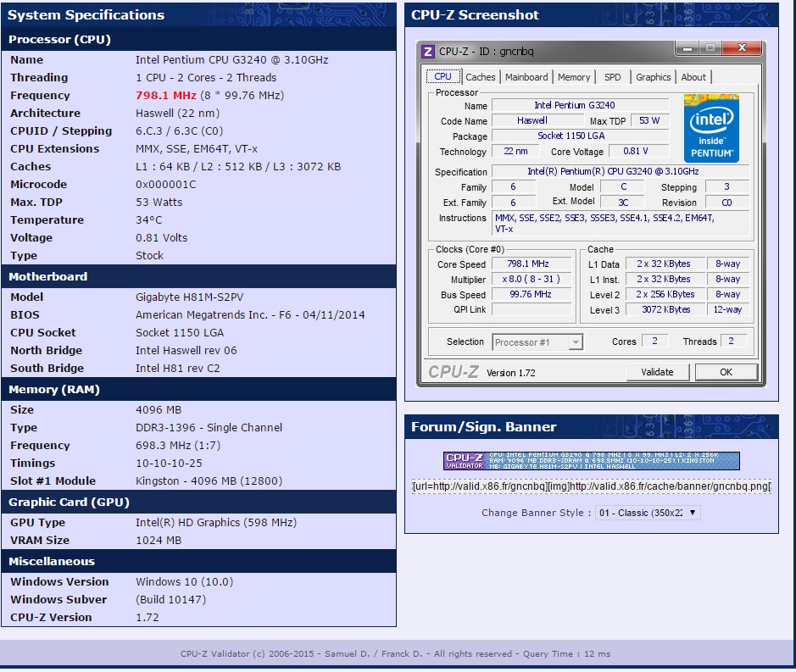Open the Change Banner Style dropdown

[648, 513]
